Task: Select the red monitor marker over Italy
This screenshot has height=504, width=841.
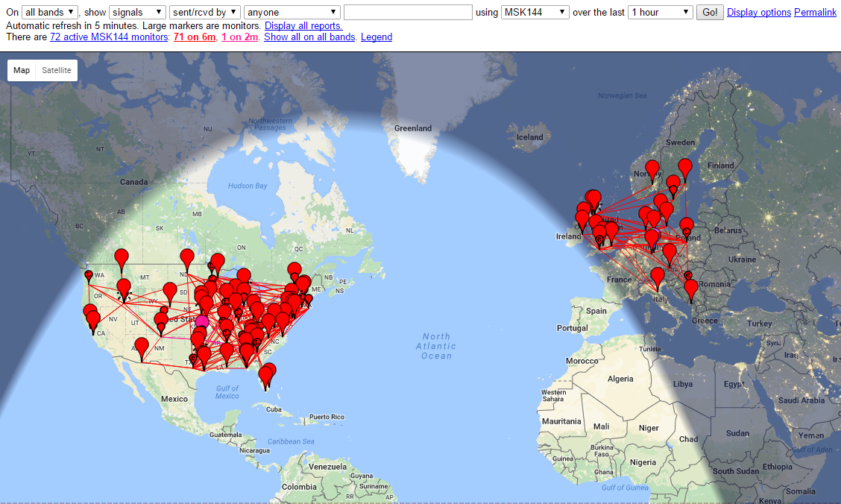Action: click(x=657, y=276)
